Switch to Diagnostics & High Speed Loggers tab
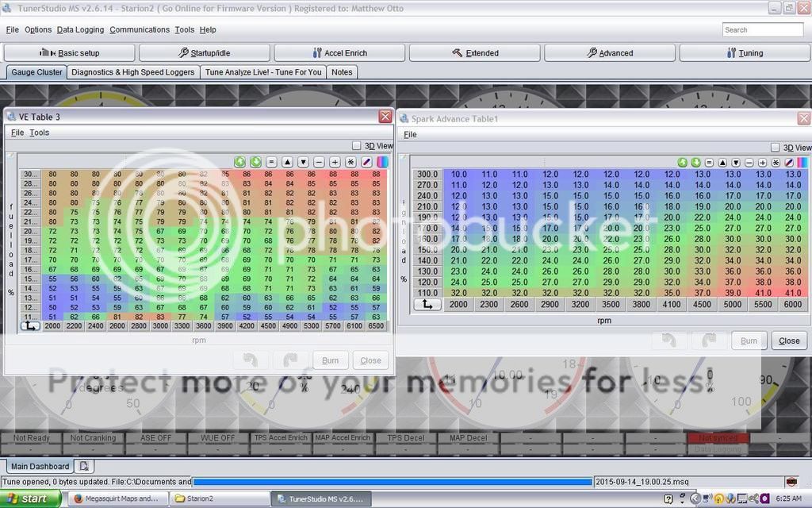Viewport: 812px width, 508px height. pos(133,72)
